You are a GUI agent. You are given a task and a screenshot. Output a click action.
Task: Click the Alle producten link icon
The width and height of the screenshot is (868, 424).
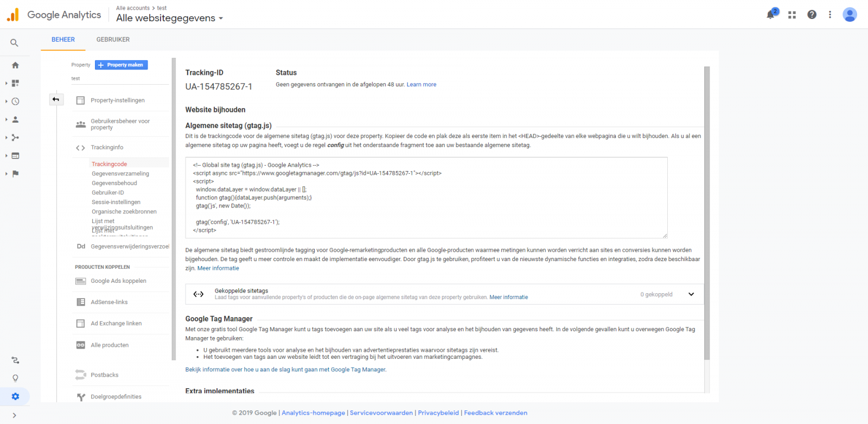pyautogui.click(x=80, y=345)
